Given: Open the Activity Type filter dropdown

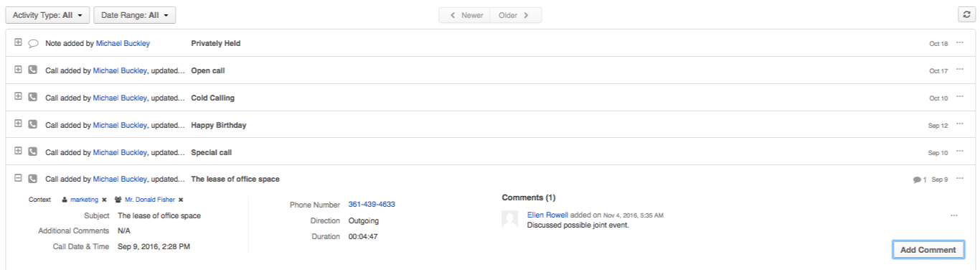Looking at the screenshot, I should [47, 15].
